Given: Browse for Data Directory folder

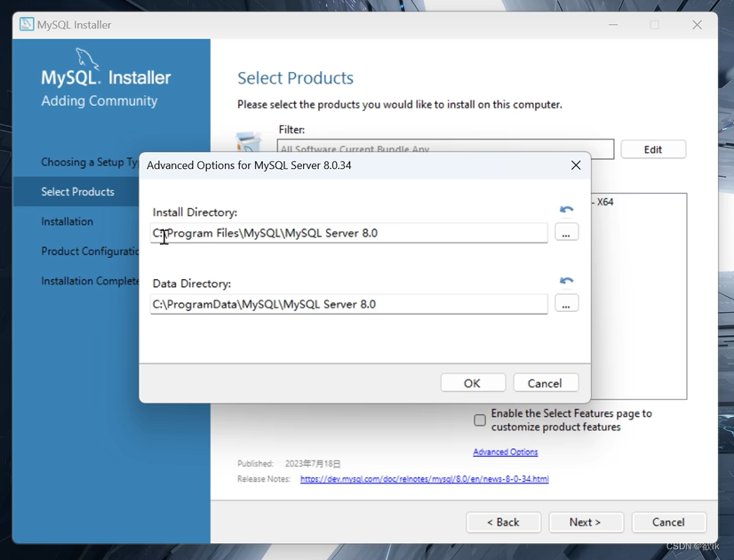Looking at the screenshot, I should (566, 303).
